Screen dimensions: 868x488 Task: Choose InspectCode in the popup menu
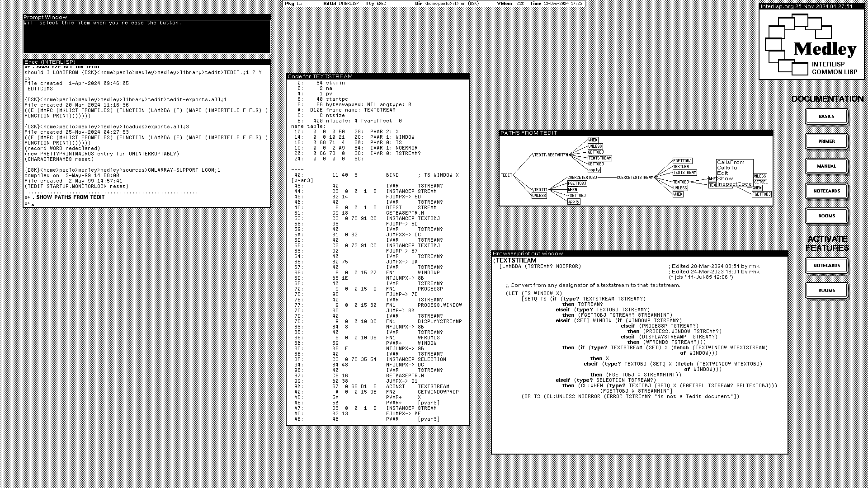pos(735,184)
